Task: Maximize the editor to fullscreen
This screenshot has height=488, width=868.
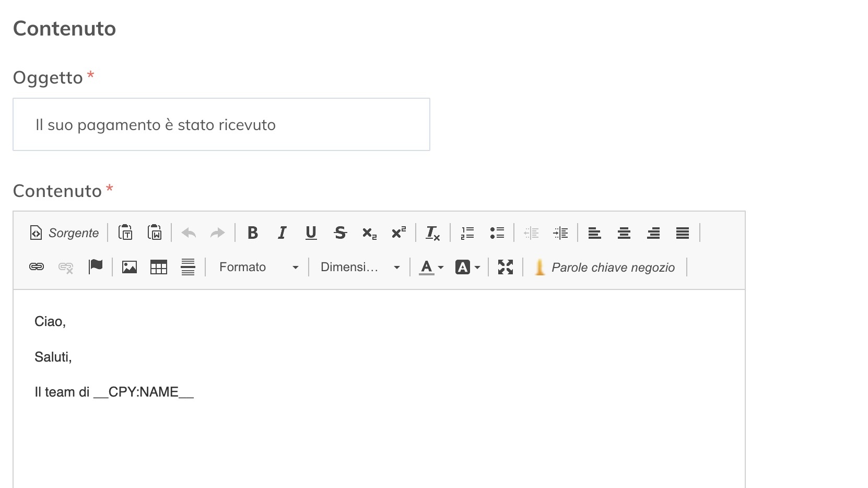Action: click(505, 267)
